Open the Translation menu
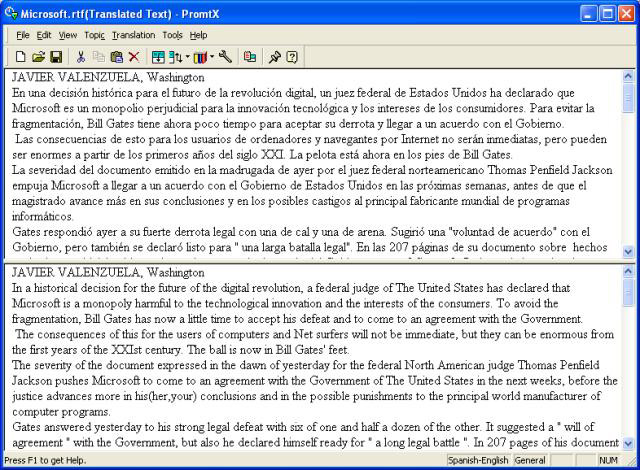Image resolution: width=640 pixels, height=470 pixels. (x=133, y=35)
